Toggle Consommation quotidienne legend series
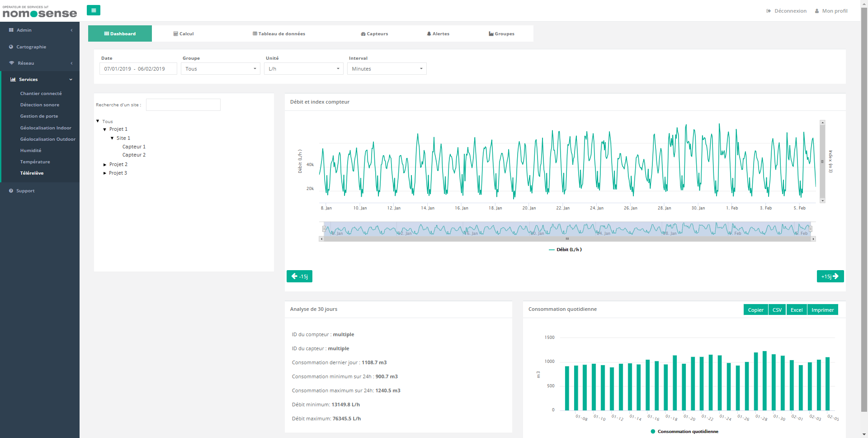 [x=684, y=432]
